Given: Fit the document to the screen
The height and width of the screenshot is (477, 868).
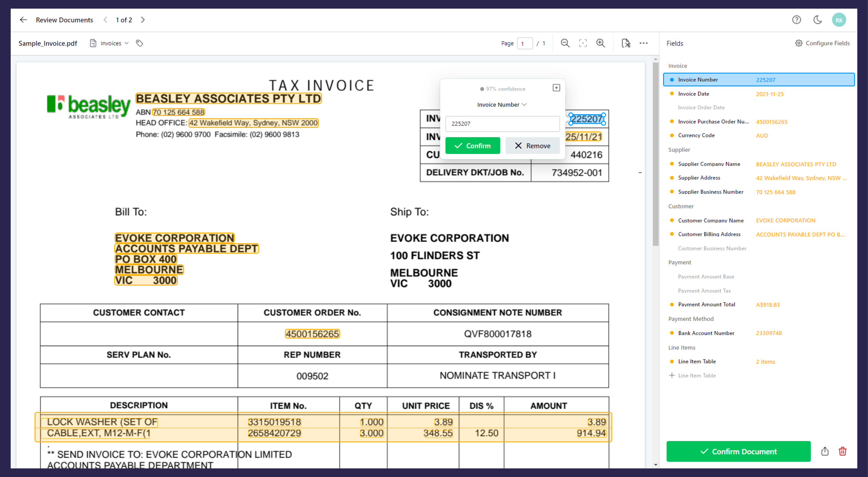Looking at the screenshot, I should (583, 43).
